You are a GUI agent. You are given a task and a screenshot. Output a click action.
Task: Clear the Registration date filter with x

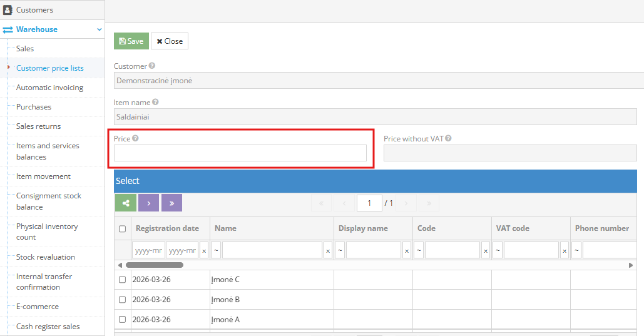pos(204,251)
